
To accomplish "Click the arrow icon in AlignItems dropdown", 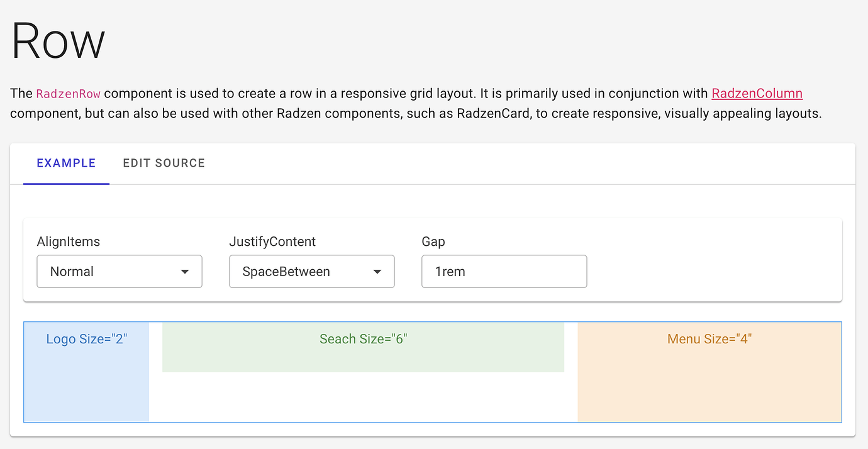I will pos(185,272).
